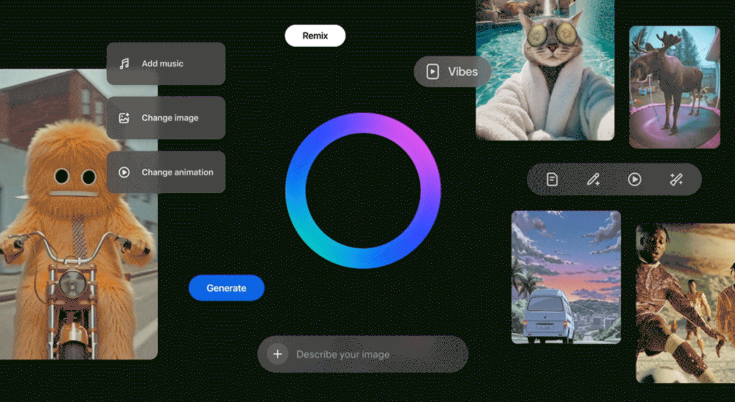Viewport: 735px width, 402px height.
Task: Choose the Change image menu option
Action: 166,118
